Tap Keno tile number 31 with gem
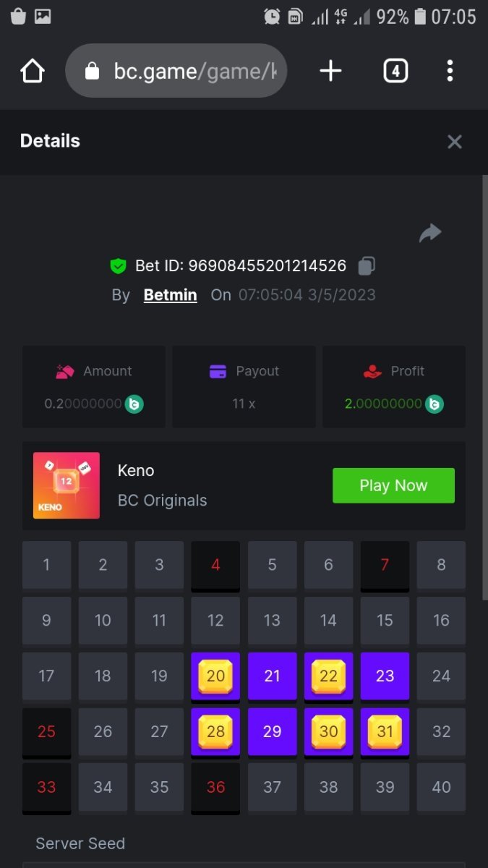This screenshot has width=488, height=868. (385, 733)
